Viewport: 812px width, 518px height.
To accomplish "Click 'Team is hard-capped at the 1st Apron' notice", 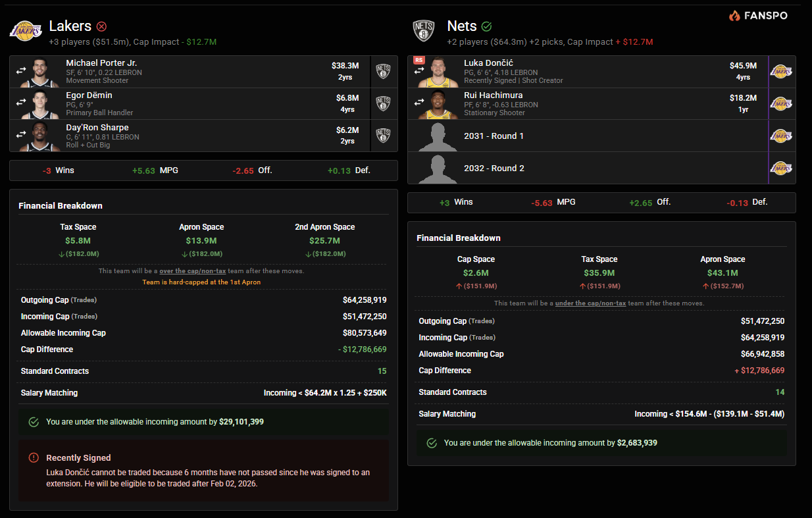I will coord(201,282).
